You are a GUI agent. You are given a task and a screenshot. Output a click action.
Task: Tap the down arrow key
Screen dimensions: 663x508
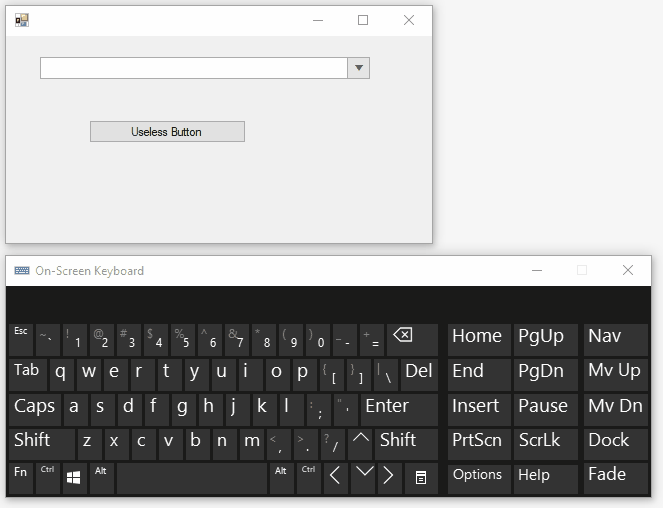pyautogui.click(x=363, y=478)
